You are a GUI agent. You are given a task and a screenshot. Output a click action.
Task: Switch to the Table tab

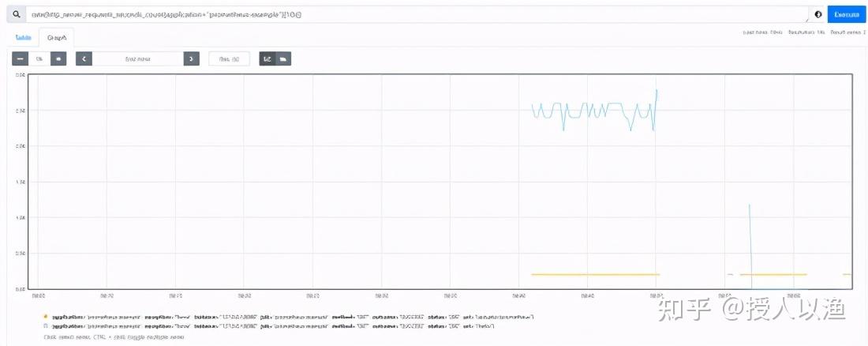pos(24,38)
